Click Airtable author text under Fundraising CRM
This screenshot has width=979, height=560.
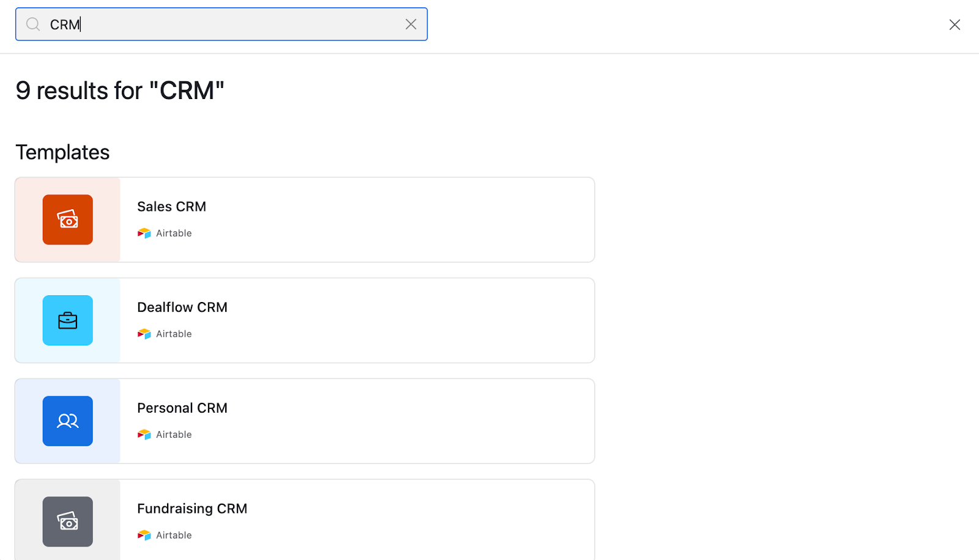coord(174,535)
